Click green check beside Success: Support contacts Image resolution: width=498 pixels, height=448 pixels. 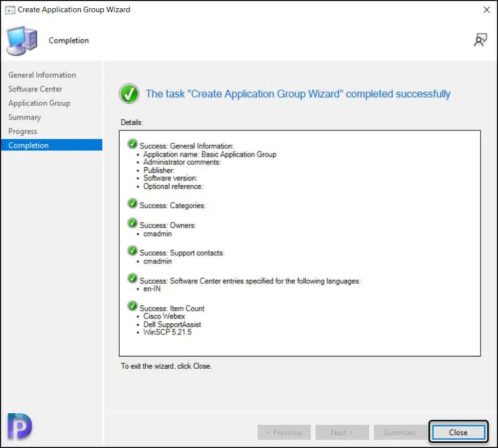click(x=132, y=251)
